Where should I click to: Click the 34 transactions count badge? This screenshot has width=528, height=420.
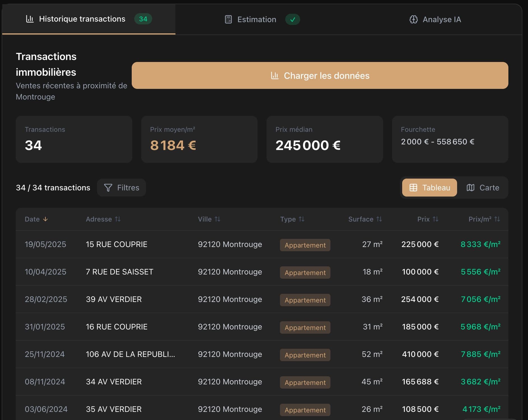pyautogui.click(x=143, y=19)
